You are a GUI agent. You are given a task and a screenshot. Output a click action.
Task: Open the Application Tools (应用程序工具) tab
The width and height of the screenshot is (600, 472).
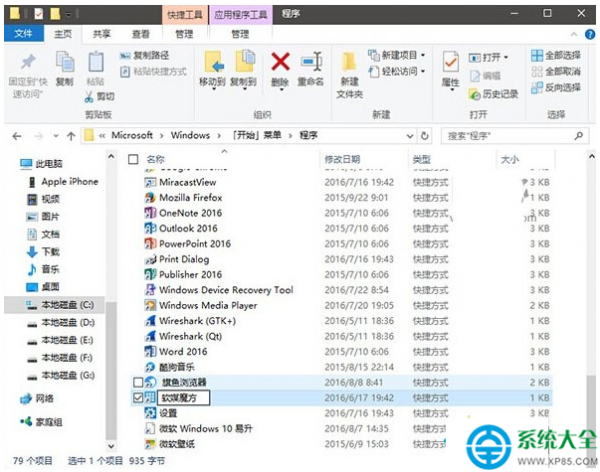click(241, 15)
